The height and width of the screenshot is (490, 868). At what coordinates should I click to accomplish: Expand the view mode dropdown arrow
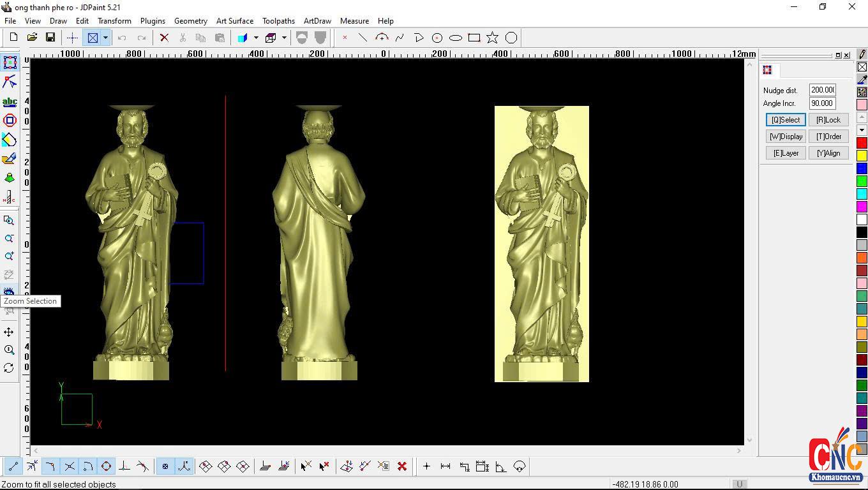(x=105, y=38)
